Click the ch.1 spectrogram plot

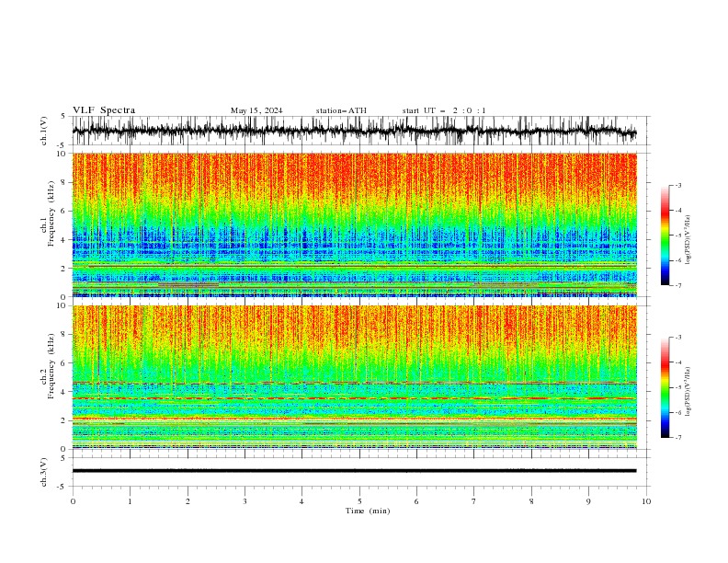click(354, 224)
